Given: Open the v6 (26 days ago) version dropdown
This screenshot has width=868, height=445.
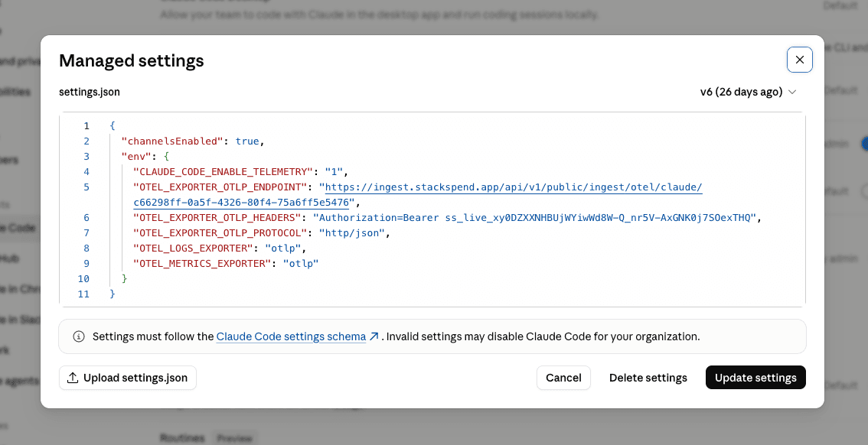Looking at the screenshot, I should [x=748, y=92].
